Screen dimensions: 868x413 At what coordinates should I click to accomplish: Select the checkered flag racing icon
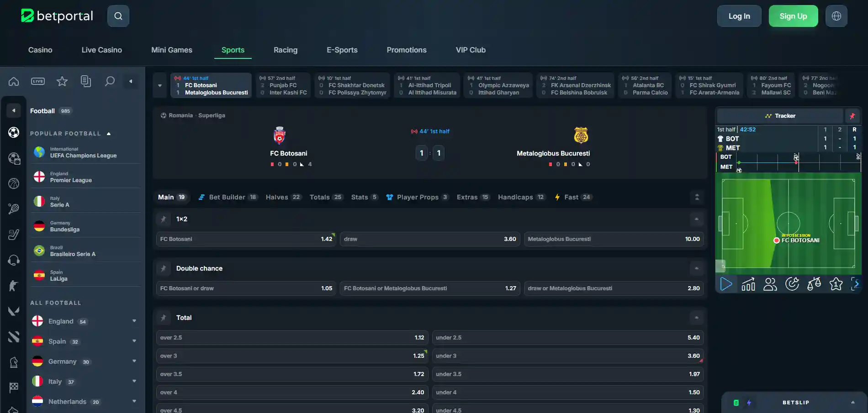coord(14,387)
